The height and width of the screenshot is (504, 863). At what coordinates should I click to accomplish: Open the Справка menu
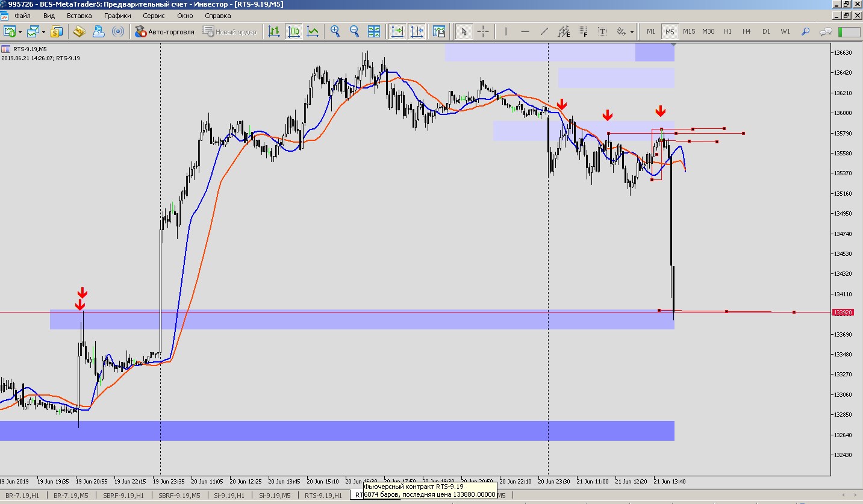click(217, 16)
